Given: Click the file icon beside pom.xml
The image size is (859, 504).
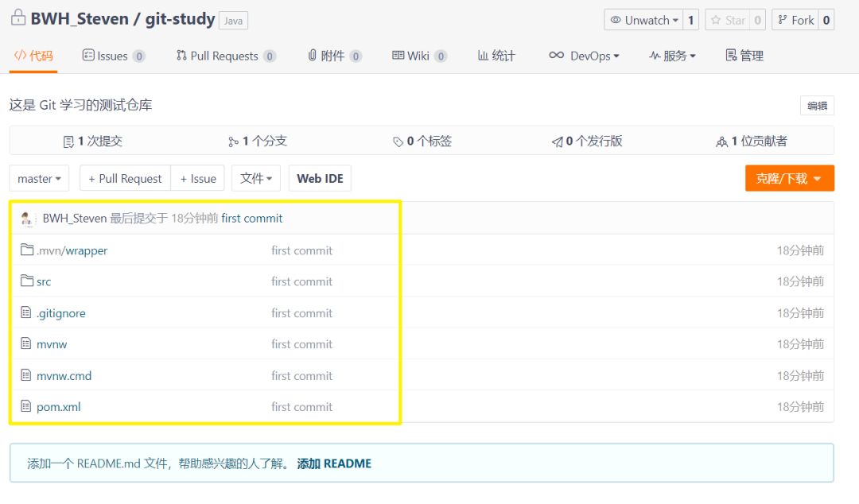Looking at the screenshot, I should (x=26, y=407).
